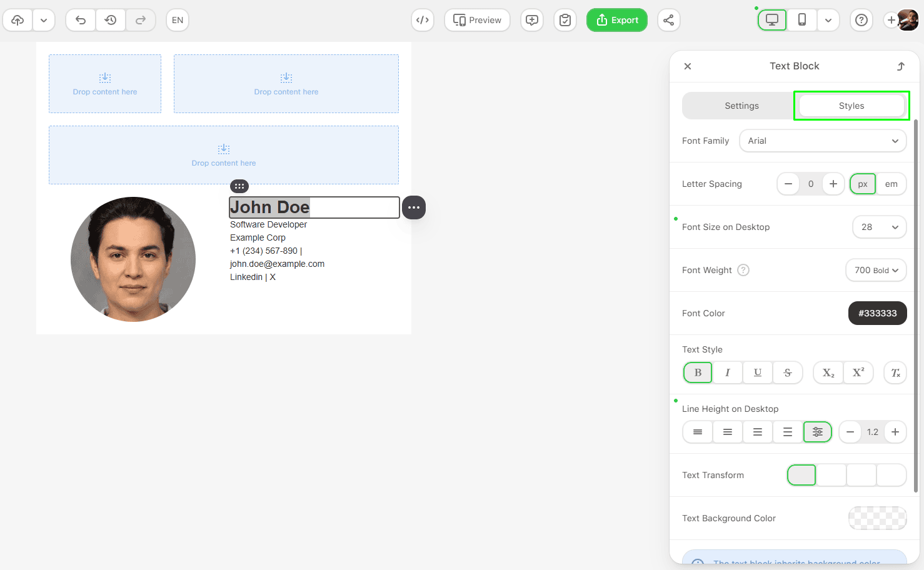Screen dimensions: 924x570
Task: Select em as the letter spacing unit
Action: [x=891, y=184]
